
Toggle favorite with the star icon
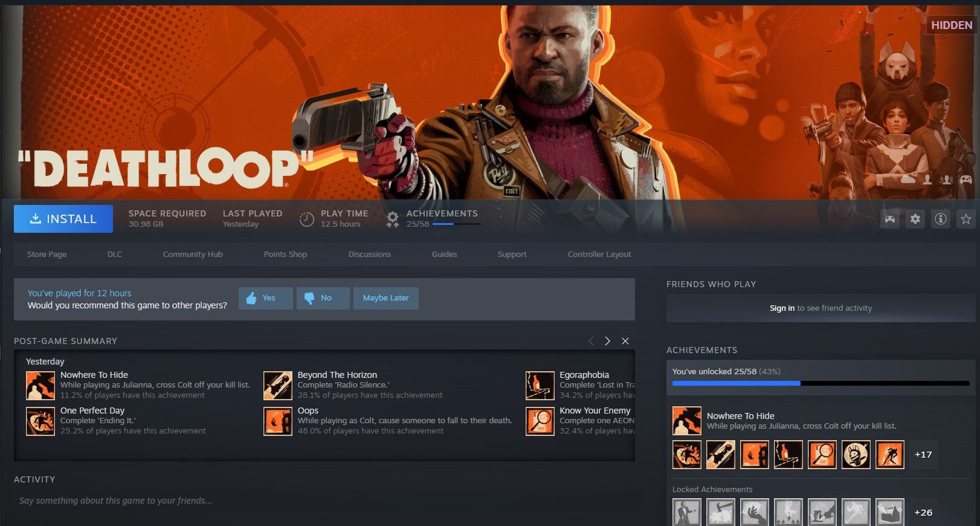tap(966, 219)
